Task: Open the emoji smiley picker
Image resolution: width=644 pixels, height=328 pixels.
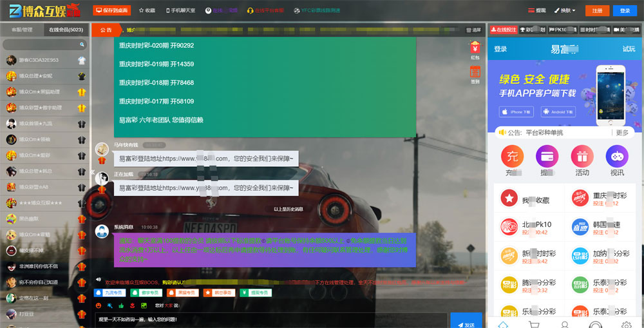Action: point(99,305)
